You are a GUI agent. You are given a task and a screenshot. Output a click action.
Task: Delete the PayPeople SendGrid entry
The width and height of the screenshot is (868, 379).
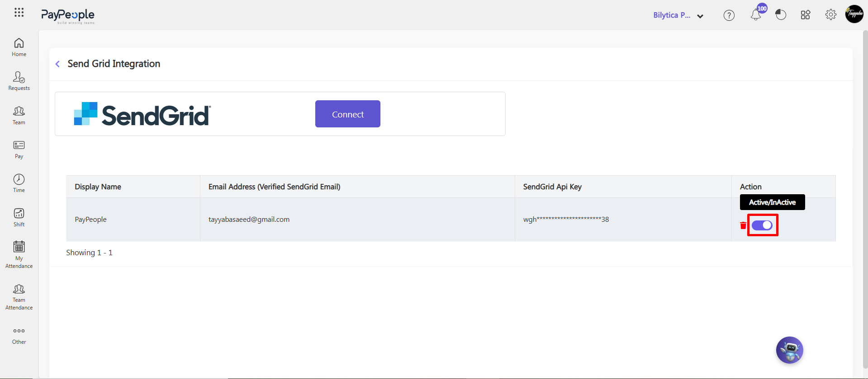pyautogui.click(x=743, y=225)
